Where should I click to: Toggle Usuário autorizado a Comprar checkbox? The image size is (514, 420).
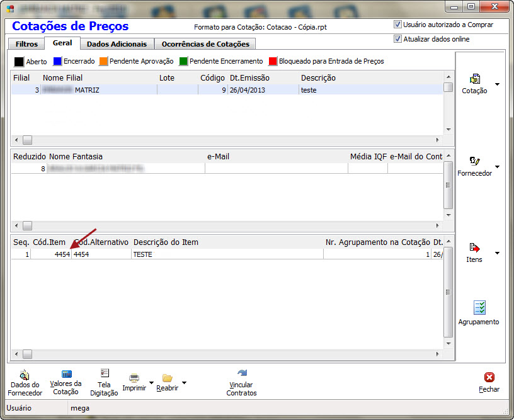pyautogui.click(x=397, y=25)
